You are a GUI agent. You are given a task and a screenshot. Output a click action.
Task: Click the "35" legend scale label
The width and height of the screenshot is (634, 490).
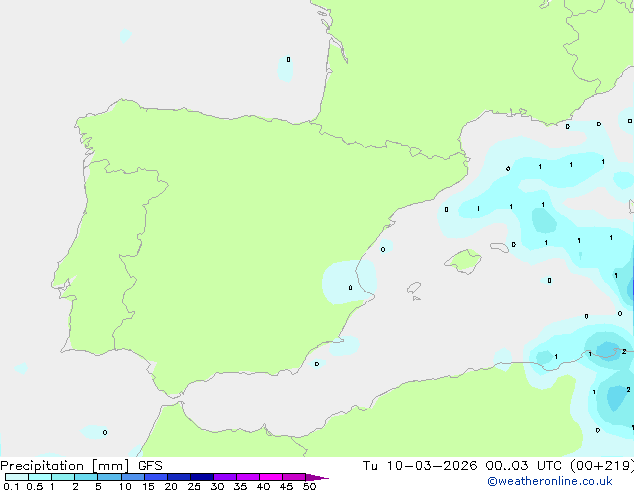point(240,486)
